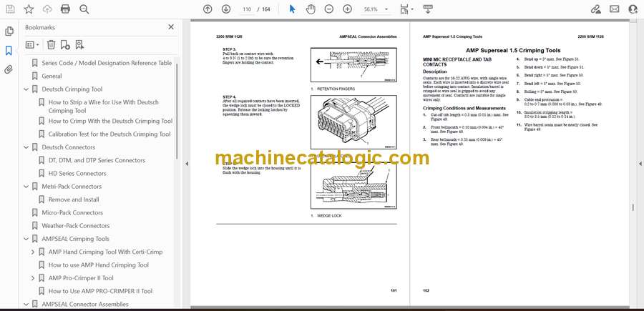Send file by email envelope icon

[615, 9]
